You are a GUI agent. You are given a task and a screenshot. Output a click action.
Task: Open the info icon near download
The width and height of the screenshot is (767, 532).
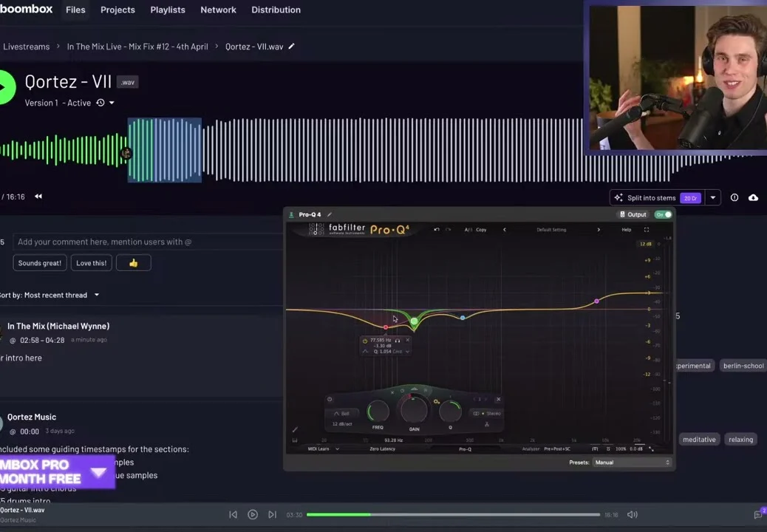[734, 197]
